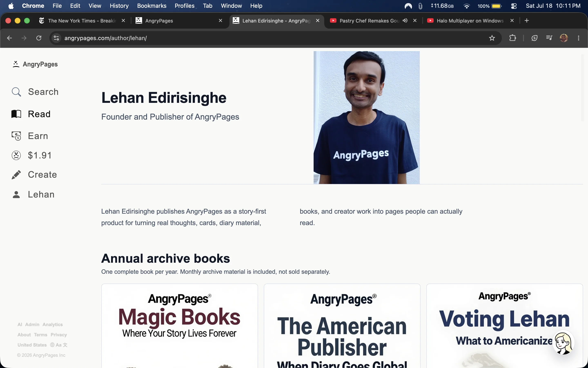This screenshot has width=588, height=368.
Task: Change the United States region setting
Action: coord(32,345)
